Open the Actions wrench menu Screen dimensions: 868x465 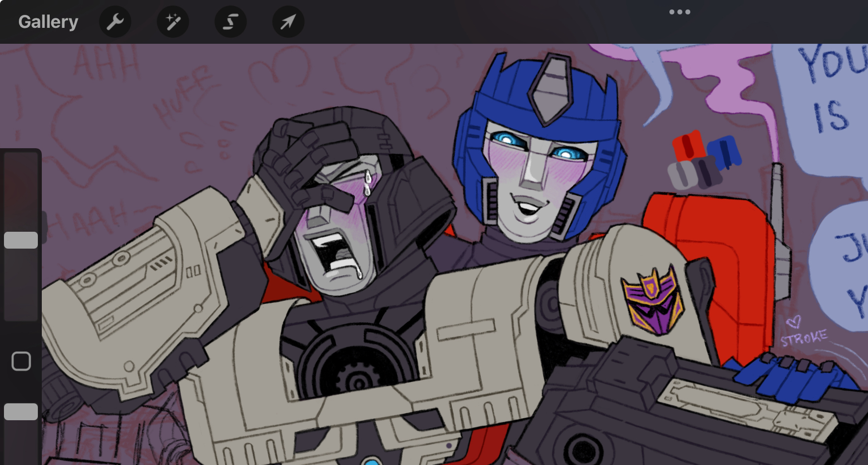click(x=115, y=22)
